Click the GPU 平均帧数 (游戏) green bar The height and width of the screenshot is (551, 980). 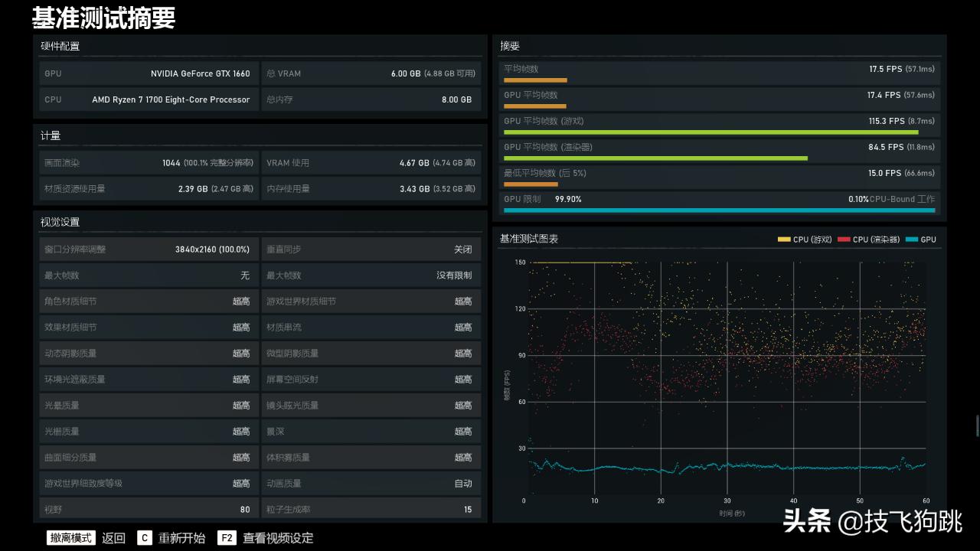click(710, 132)
